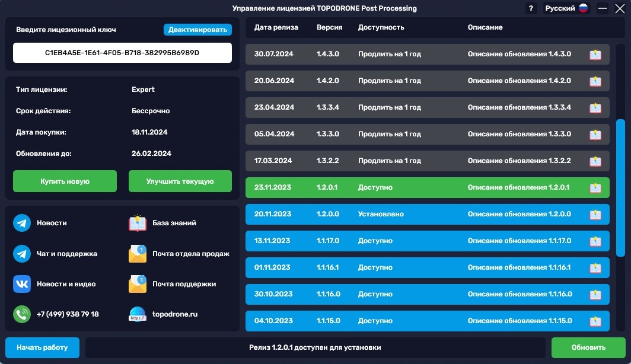
Task: Click the Дата релиза column header
Action: point(276,27)
